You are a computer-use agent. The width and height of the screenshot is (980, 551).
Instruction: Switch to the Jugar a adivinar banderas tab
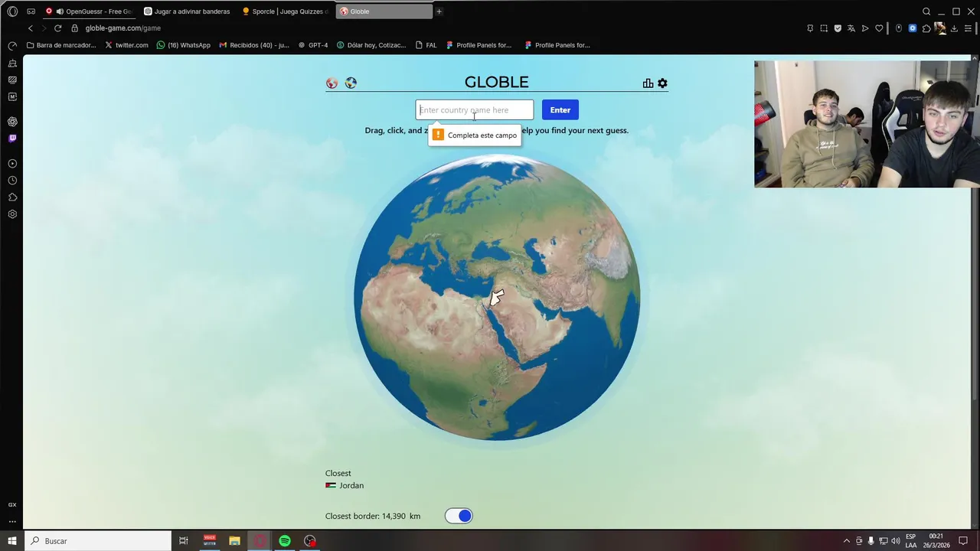point(188,11)
